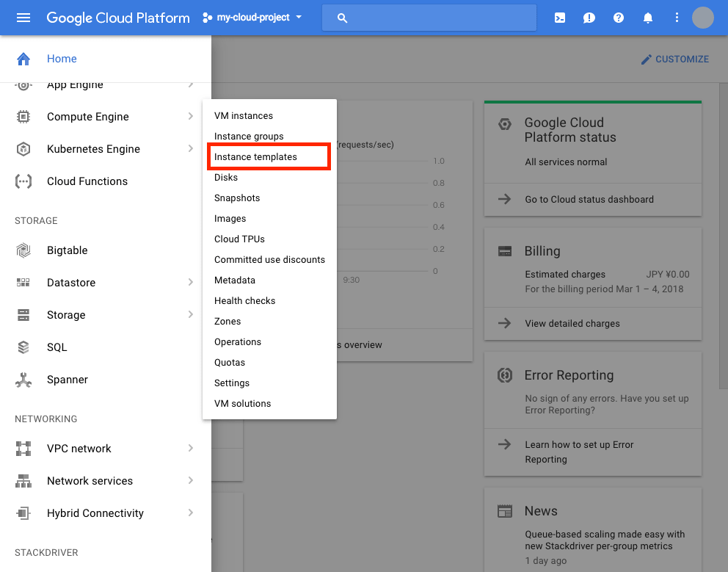Click the Error Reporting icon
This screenshot has height=572, width=728.
(x=505, y=375)
